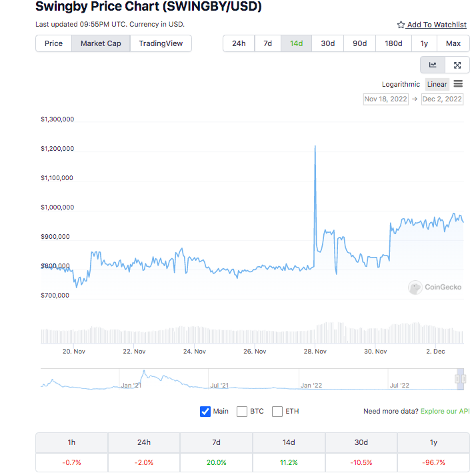Select the Max time range
Image resolution: width=476 pixels, height=475 pixels.
coord(453,43)
